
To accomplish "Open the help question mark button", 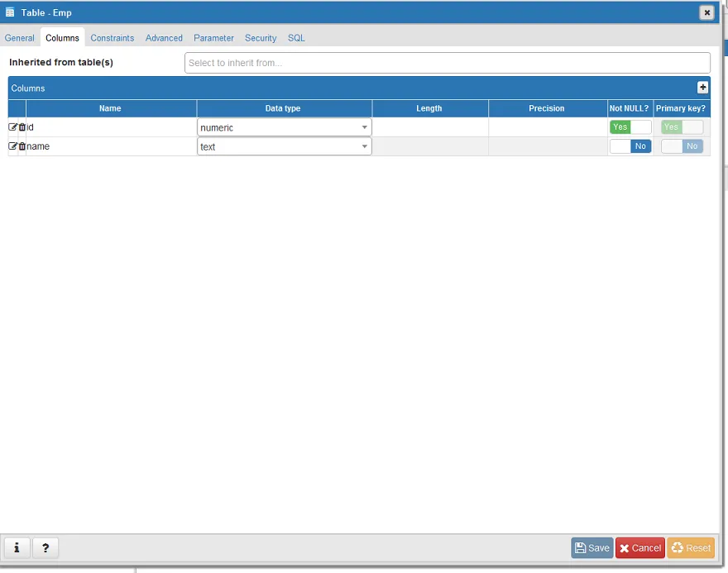I will (x=45, y=548).
